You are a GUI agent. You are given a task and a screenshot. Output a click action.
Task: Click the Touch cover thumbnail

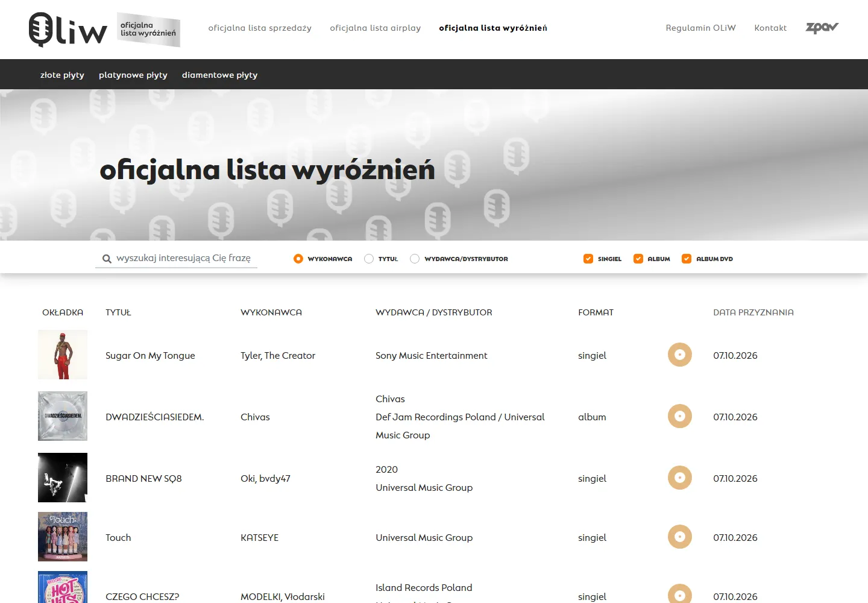[x=63, y=537]
